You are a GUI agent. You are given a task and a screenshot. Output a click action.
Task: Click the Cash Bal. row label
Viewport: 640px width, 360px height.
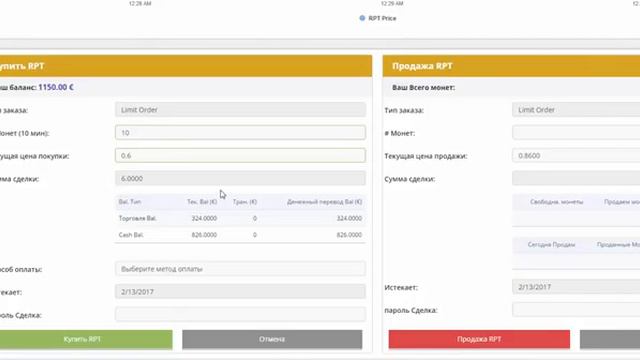click(131, 235)
